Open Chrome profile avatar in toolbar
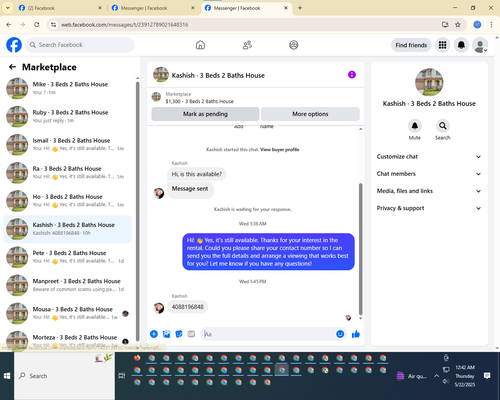 tap(477, 25)
